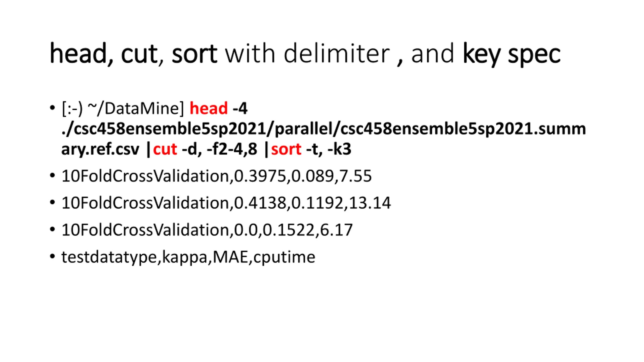Click the red 'head' command word
The height and width of the screenshot is (362, 644).
click(x=209, y=108)
